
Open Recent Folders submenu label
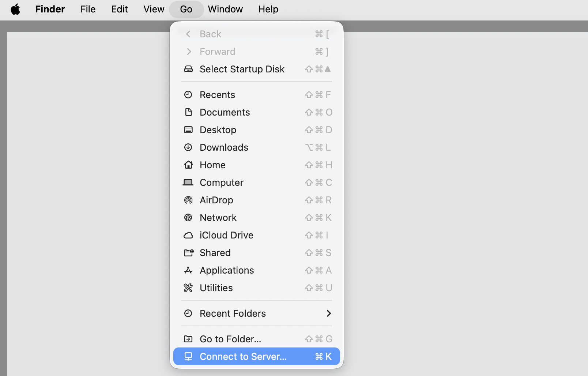coord(233,313)
